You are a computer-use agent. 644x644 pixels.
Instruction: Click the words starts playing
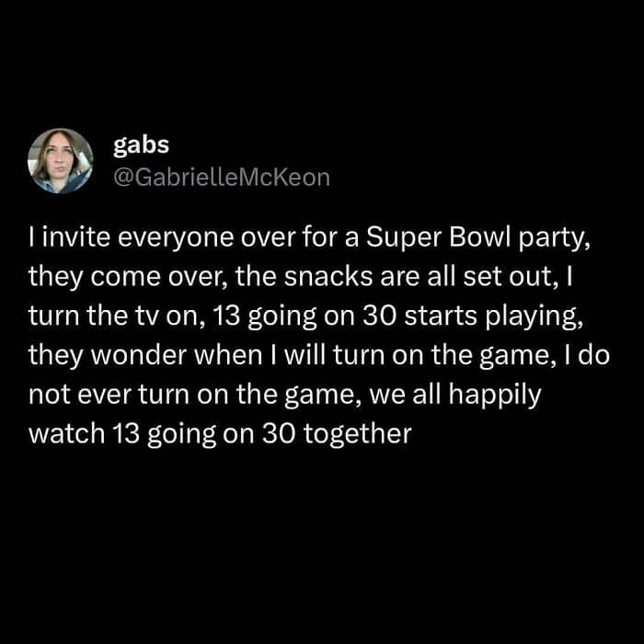tap(494, 317)
